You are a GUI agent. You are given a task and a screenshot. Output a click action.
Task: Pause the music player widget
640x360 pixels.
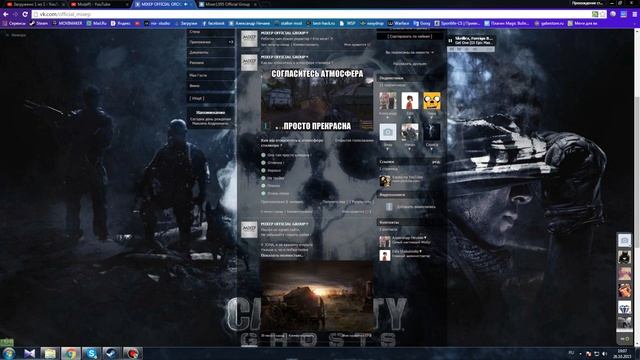(451, 40)
